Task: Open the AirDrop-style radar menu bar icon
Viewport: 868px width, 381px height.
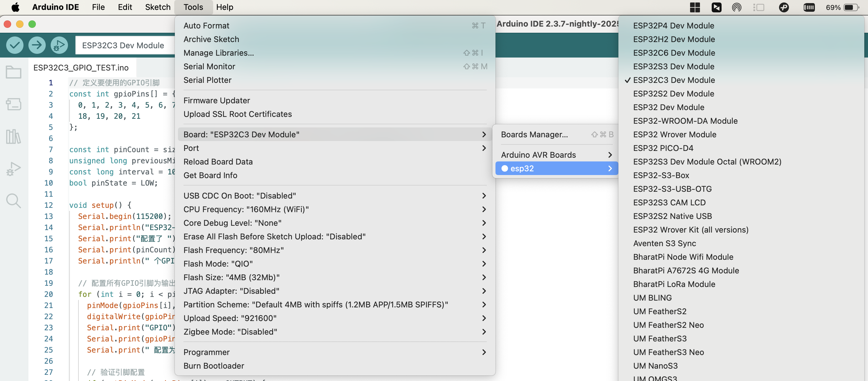Action: pos(737,7)
